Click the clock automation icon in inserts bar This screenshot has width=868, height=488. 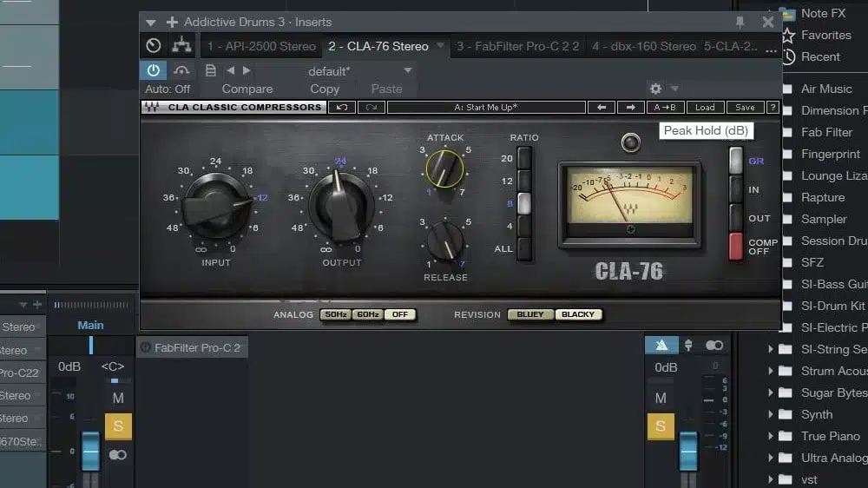[x=154, y=45]
